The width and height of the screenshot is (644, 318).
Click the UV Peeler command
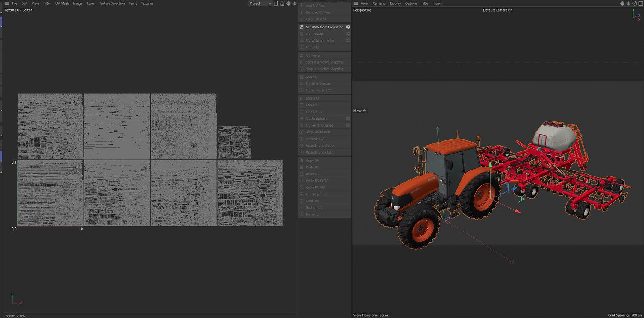click(325, 55)
